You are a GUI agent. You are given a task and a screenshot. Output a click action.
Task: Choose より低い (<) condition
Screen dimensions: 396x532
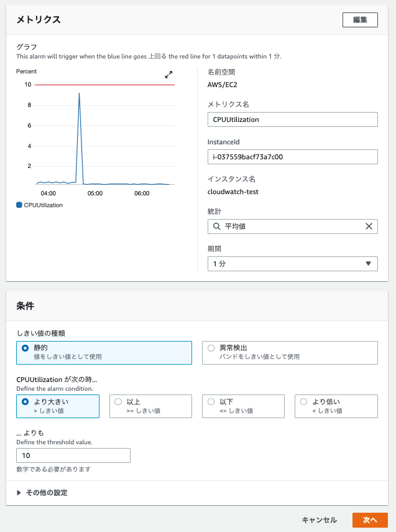pyautogui.click(x=336, y=406)
